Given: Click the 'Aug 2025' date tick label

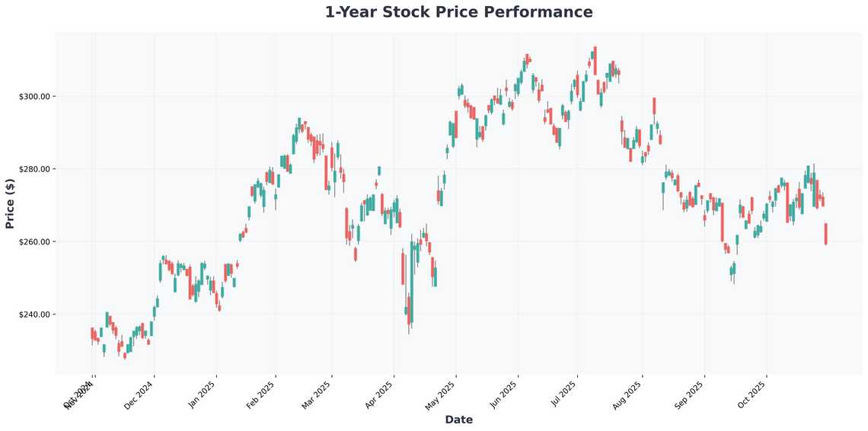Looking at the screenshot, I should pyautogui.click(x=628, y=394).
